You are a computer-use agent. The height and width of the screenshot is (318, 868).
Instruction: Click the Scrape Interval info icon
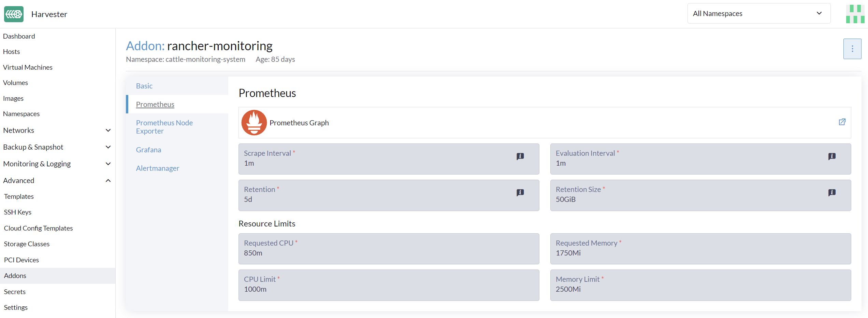[x=520, y=156]
